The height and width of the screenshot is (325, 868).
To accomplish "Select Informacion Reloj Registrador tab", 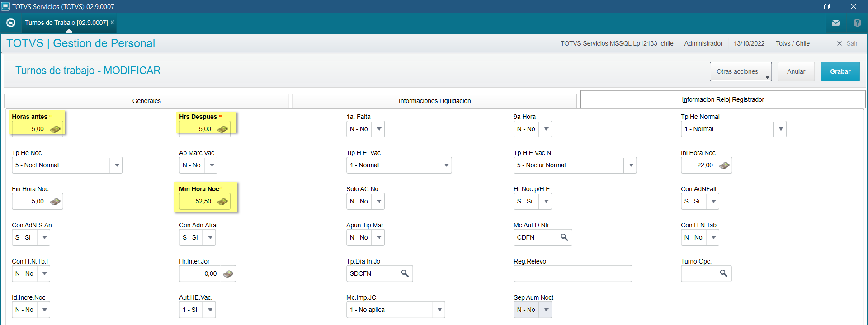I will pos(723,99).
